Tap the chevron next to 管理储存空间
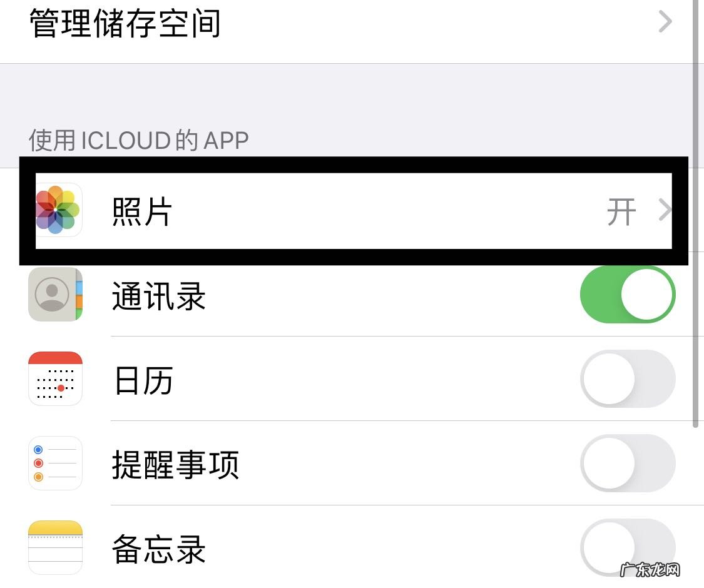 coord(665,22)
